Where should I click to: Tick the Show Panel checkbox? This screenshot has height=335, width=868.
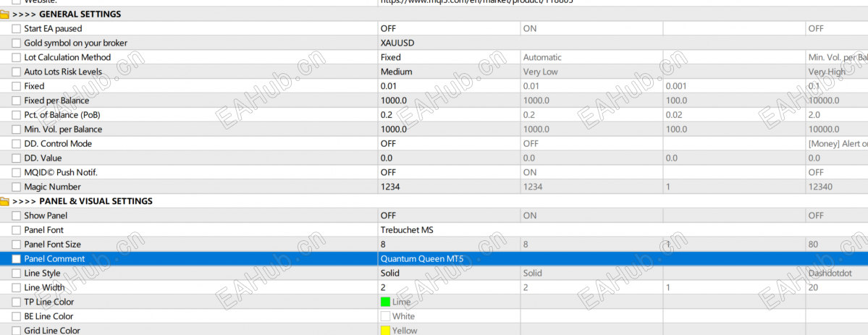[16, 216]
